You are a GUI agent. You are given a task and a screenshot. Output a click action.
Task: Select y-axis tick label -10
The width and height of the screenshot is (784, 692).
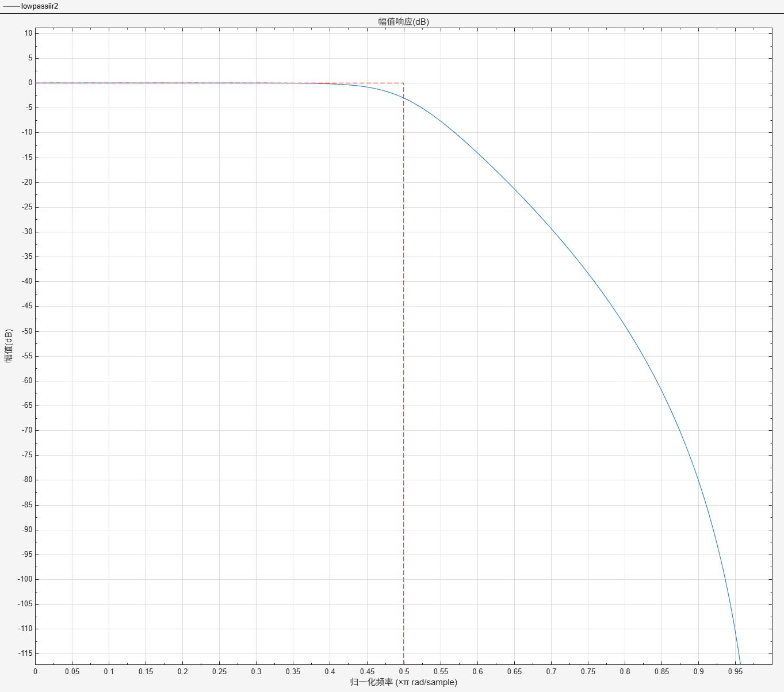pos(27,132)
